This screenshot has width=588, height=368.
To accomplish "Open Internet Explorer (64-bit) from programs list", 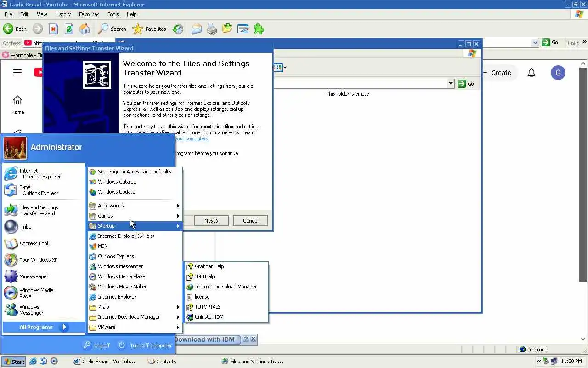I will (135, 236).
